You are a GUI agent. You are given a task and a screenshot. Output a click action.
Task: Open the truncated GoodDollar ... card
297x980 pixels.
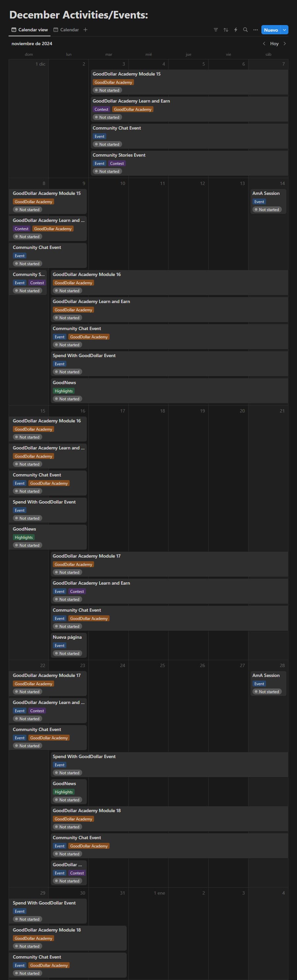point(69,872)
